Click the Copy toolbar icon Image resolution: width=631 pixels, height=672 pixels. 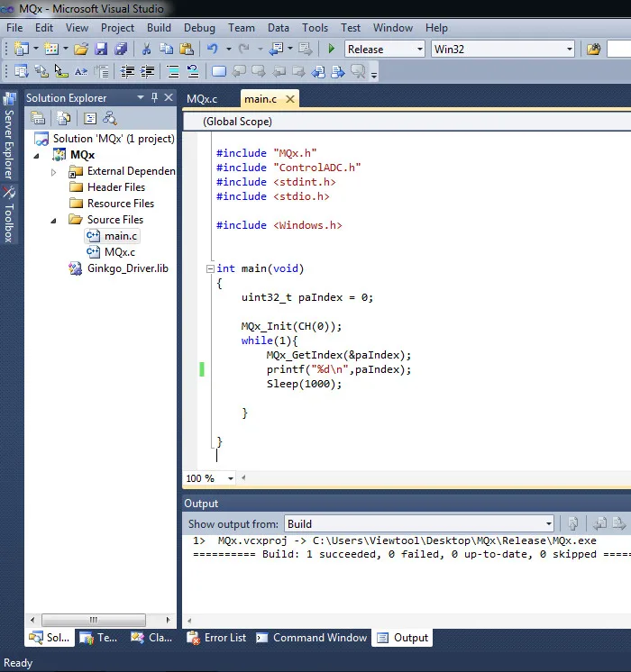pyautogui.click(x=166, y=49)
